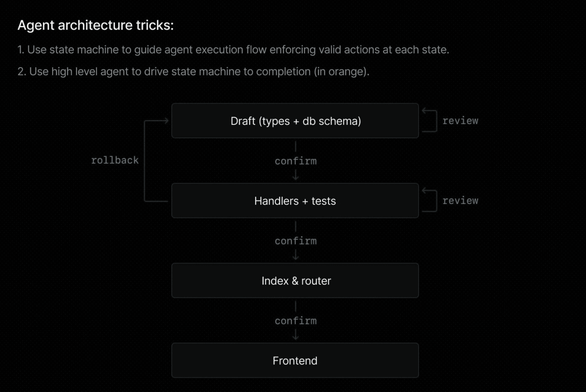
Task: Click the down arrow entering the Frontend box
Action: pyautogui.click(x=296, y=335)
